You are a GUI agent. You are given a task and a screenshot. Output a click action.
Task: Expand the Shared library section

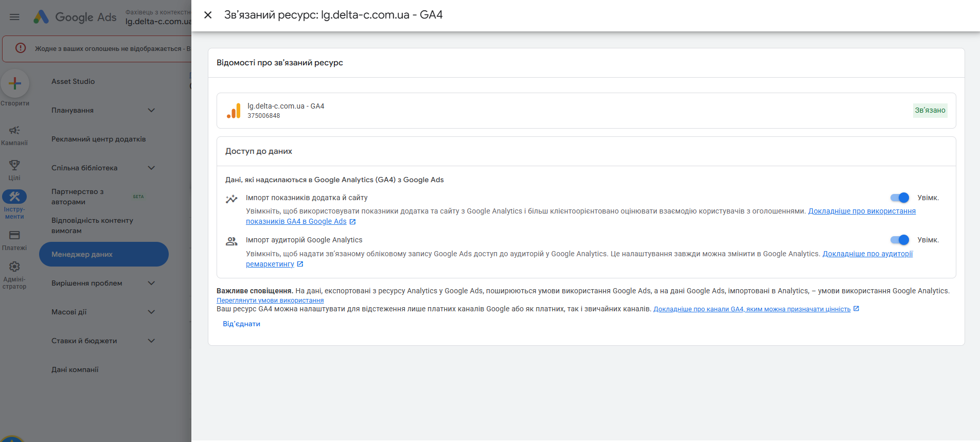tap(151, 168)
